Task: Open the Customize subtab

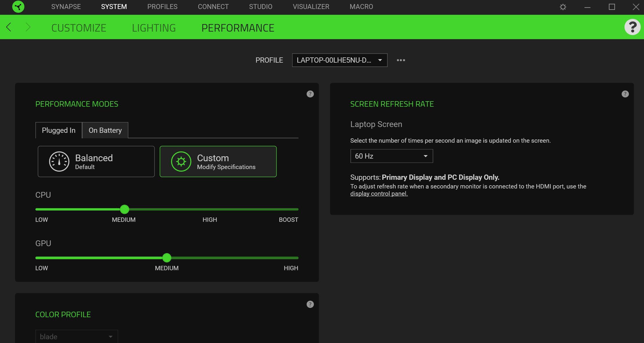Action: [79, 28]
